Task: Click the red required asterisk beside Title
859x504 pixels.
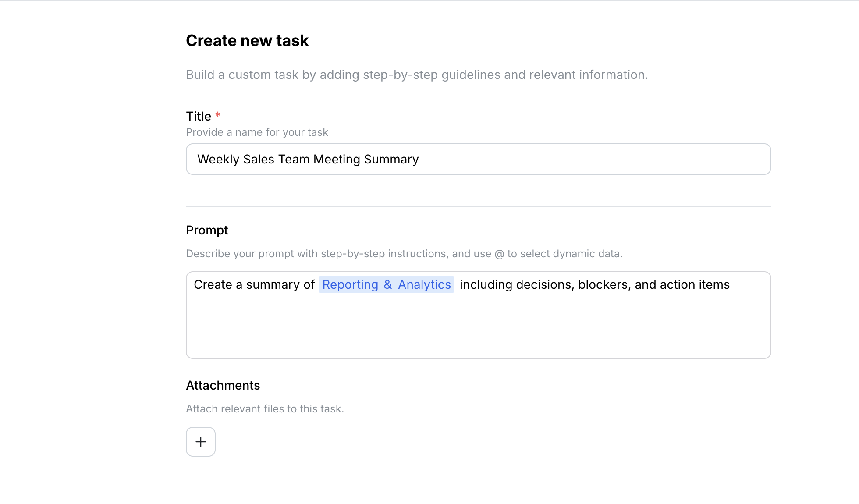Action: [x=218, y=115]
